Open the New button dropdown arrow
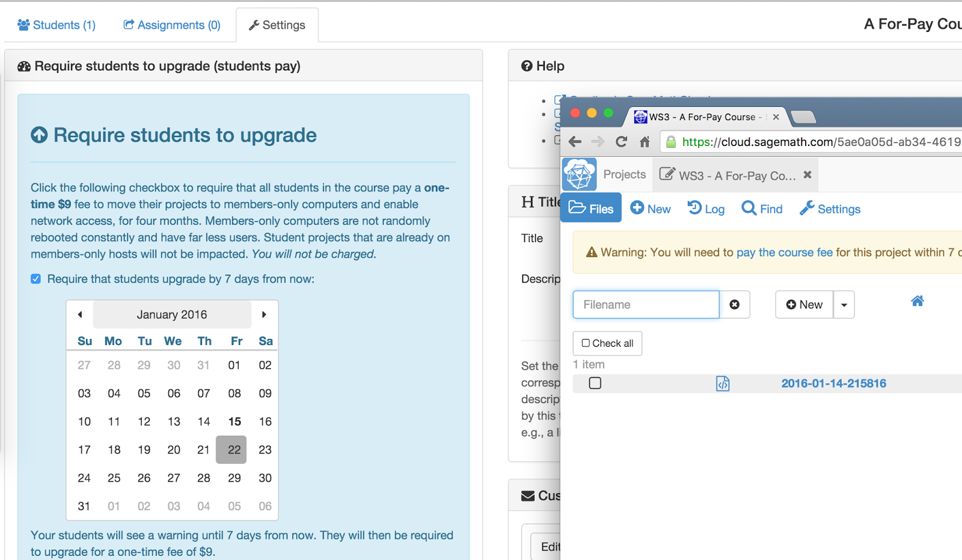The image size is (962, 560). pyautogui.click(x=844, y=305)
